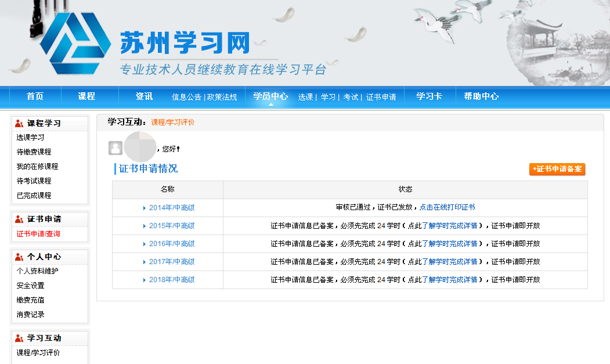Select 我的在修课程 in the sidebar
The image size is (610, 364).
37,167
